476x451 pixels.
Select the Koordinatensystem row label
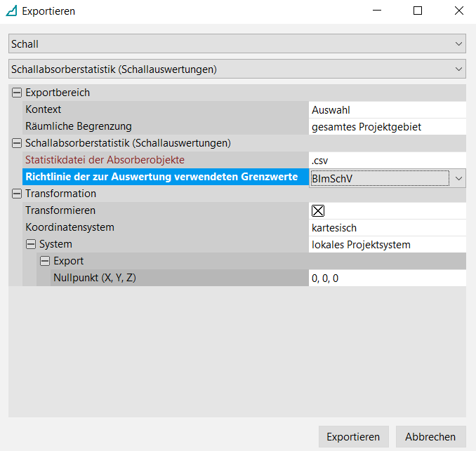coord(70,227)
